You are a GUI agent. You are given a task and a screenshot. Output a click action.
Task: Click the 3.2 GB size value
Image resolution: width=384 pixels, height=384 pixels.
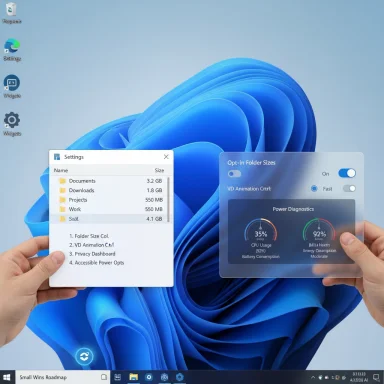coord(154,181)
